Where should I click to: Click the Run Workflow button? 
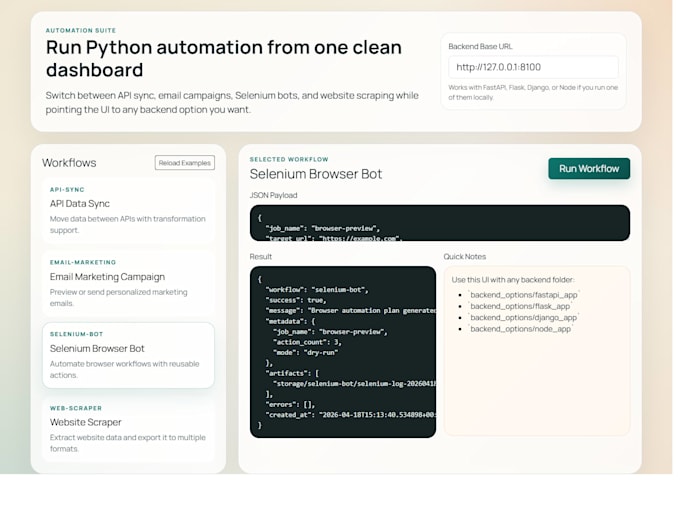[x=588, y=168]
